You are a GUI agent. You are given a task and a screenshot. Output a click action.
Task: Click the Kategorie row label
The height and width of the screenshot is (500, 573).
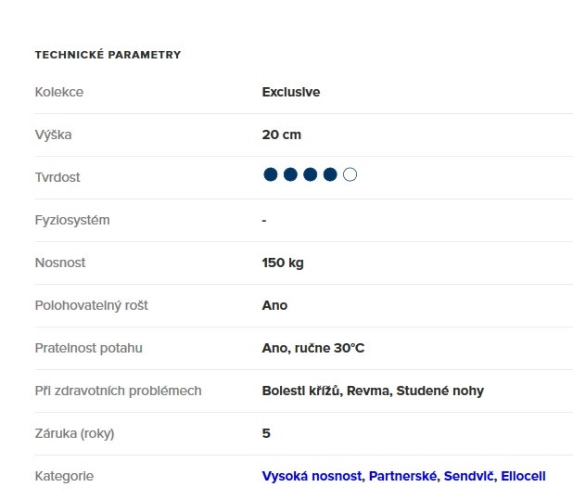64,476
